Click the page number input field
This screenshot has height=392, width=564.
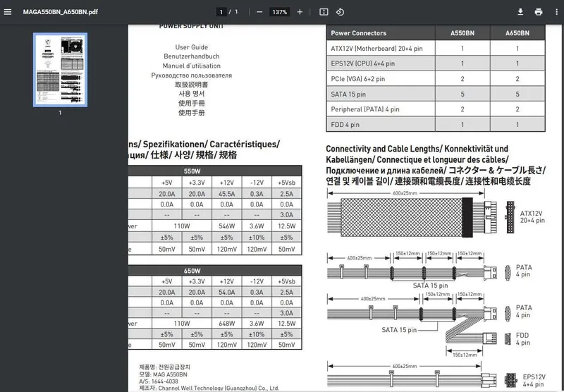coord(221,12)
